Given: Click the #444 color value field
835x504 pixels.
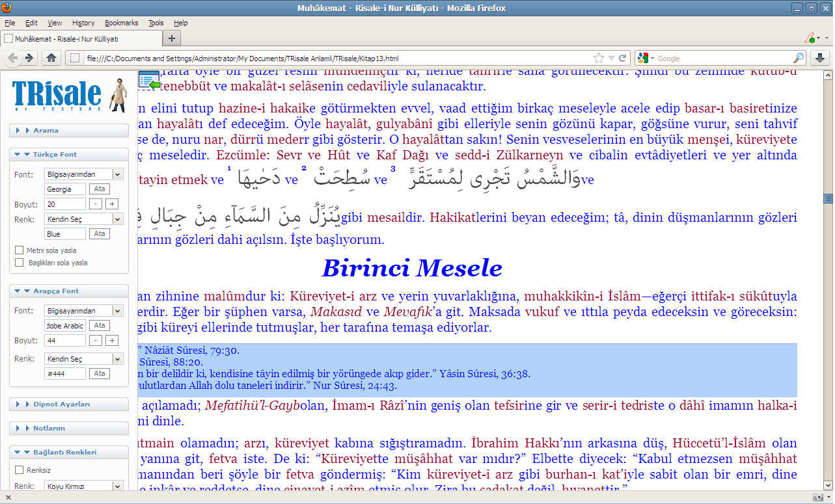Looking at the screenshot, I should coord(65,373).
